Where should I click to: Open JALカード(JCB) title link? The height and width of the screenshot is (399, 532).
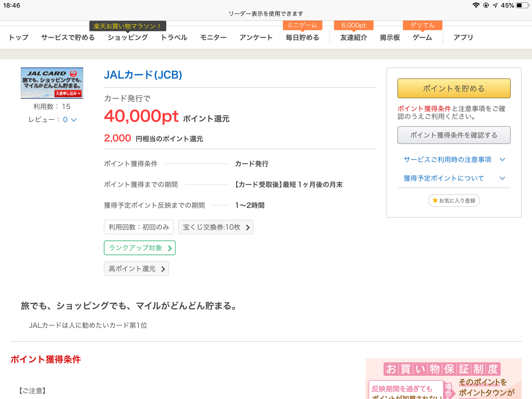pos(143,75)
